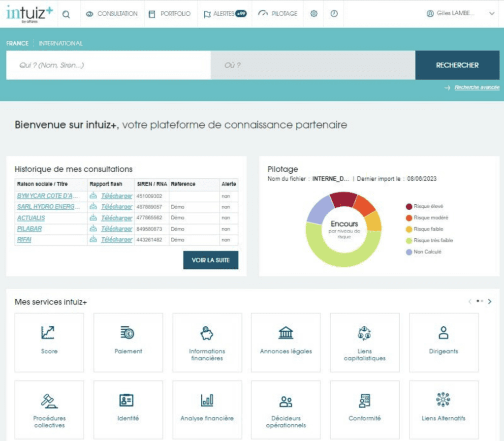Click the Alerte column header
504x441 pixels.
(x=228, y=184)
